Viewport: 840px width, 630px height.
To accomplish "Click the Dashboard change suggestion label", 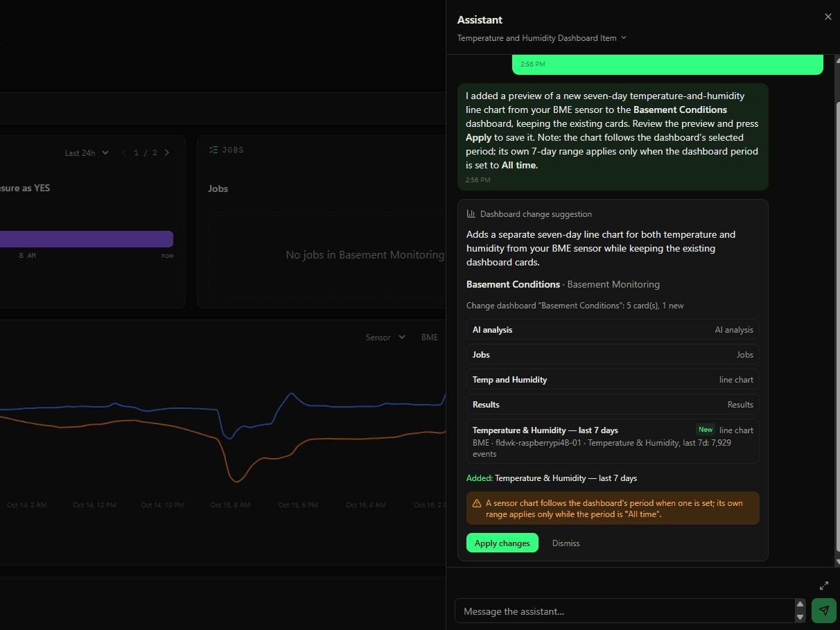I will pyautogui.click(x=536, y=214).
